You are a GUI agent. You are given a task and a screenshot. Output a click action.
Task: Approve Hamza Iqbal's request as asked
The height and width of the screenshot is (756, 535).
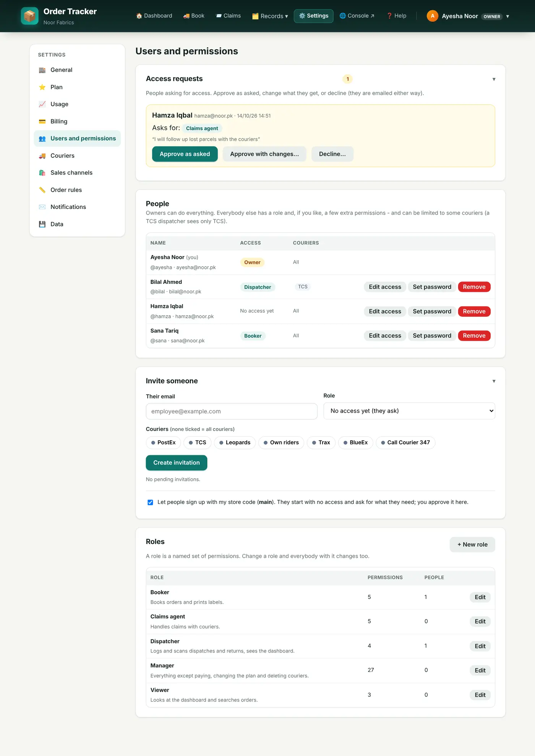pyautogui.click(x=185, y=154)
